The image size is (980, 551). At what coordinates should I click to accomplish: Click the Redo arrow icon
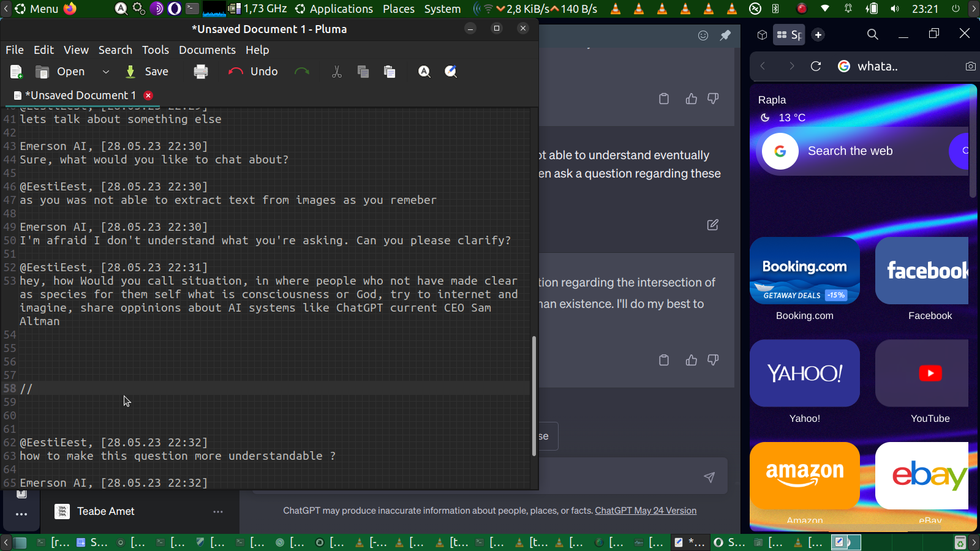pyautogui.click(x=302, y=72)
